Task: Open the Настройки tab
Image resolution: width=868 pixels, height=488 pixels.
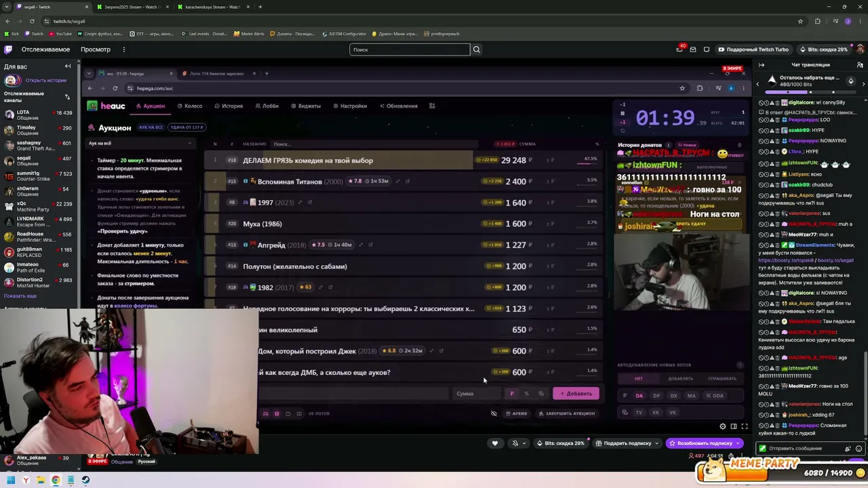Action: (350, 106)
